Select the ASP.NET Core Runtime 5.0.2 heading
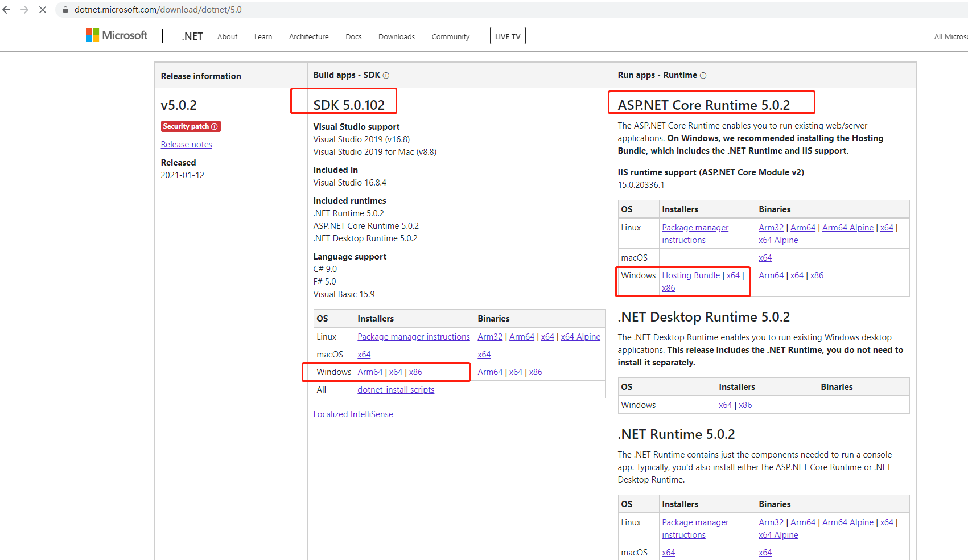Image resolution: width=968 pixels, height=560 pixels. pyautogui.click(x=704, y=105)
